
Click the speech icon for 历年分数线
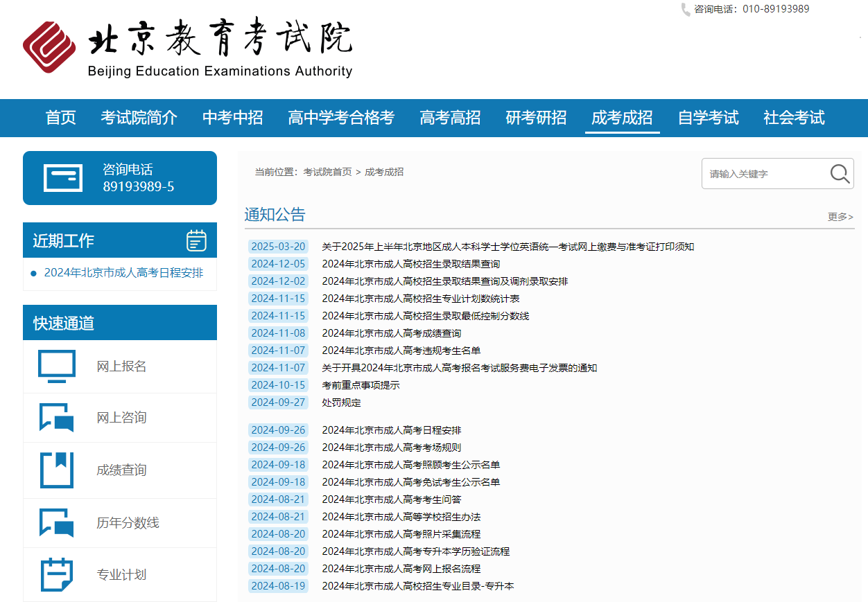pos(57,523)
